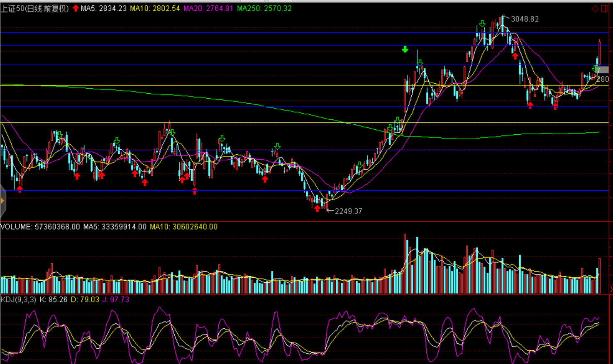Screen dimensions: 613x364
Task: Click the MA5: 2834.23 indicator label
Action: point(104,9)
